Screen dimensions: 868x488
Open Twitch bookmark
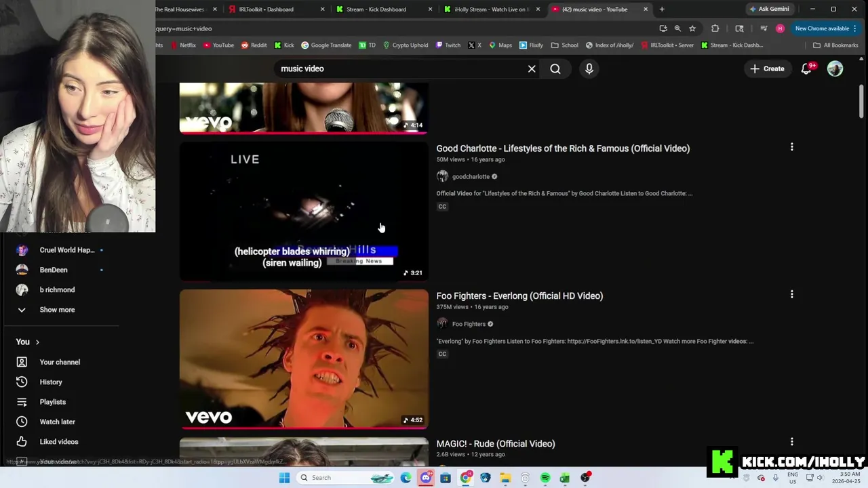coord(448,45)
